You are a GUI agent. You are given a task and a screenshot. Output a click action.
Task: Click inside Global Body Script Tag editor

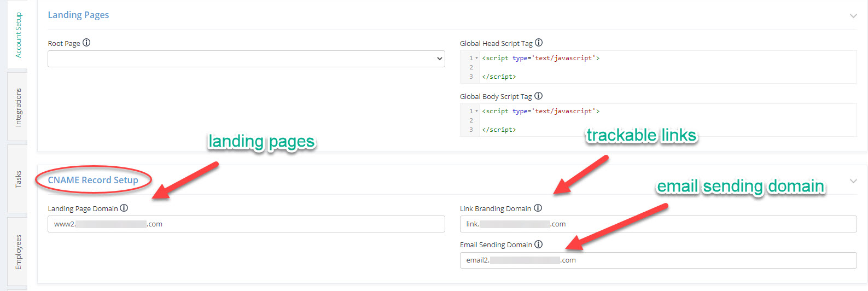(x=659, y=120)
